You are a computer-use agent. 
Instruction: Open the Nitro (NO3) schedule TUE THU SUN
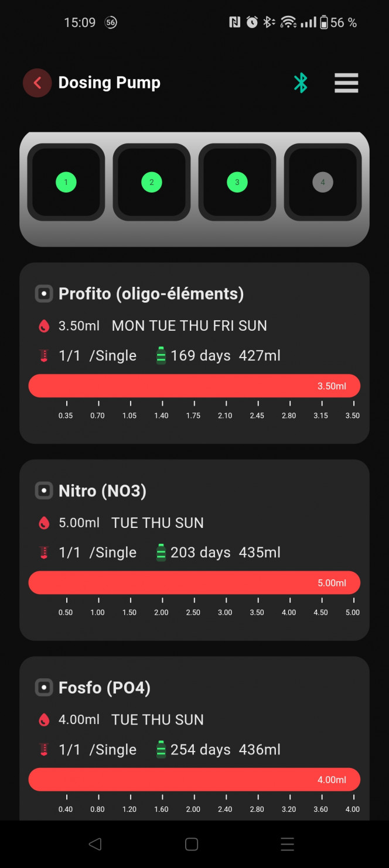(158, 523)
